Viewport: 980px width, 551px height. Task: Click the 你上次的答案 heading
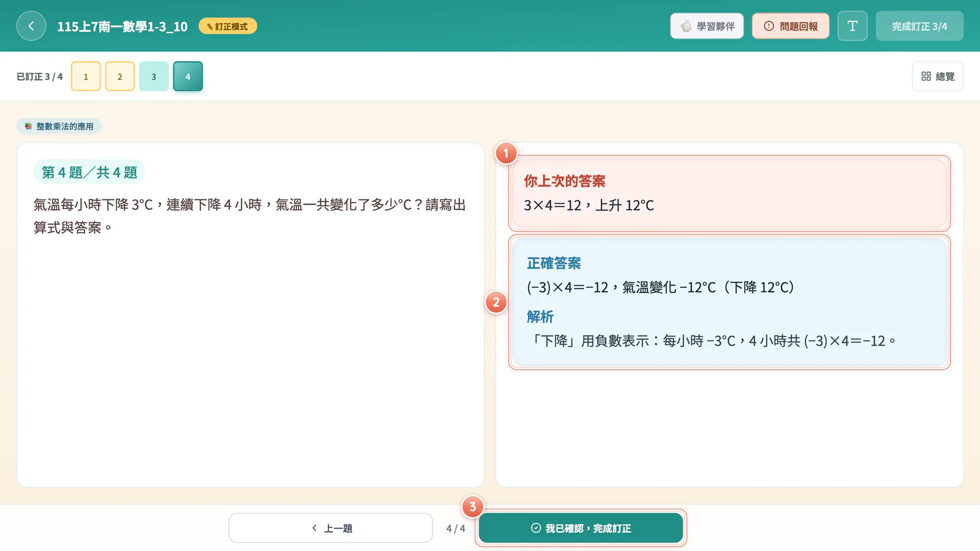tap(565, 181)
